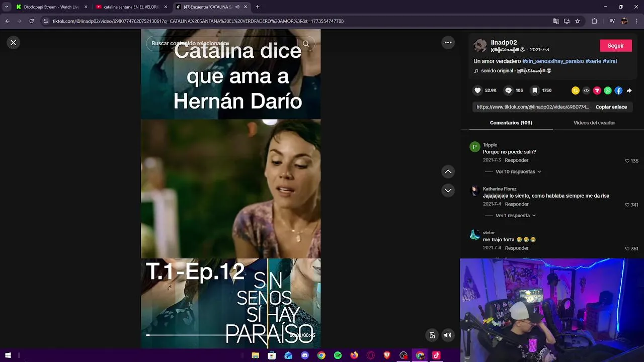Click the address bar URL
644x362 pixels.
198,21
